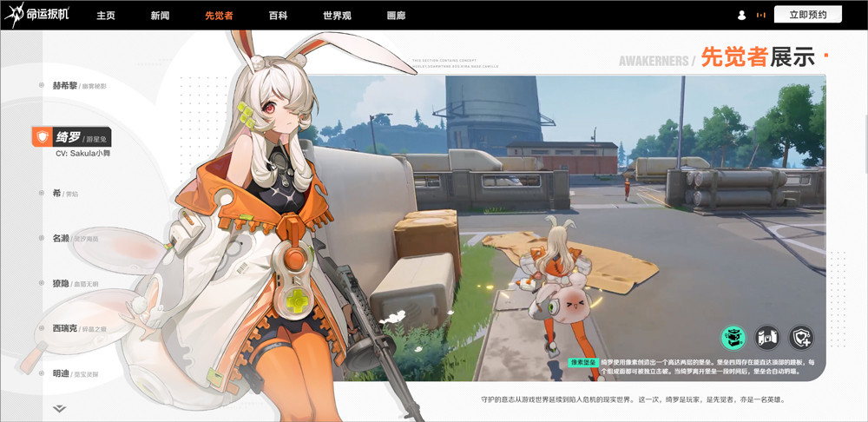Click the orange audio bars icon in header
The width and height of the screenshot is (868, 422).
(x=761, y=16)
